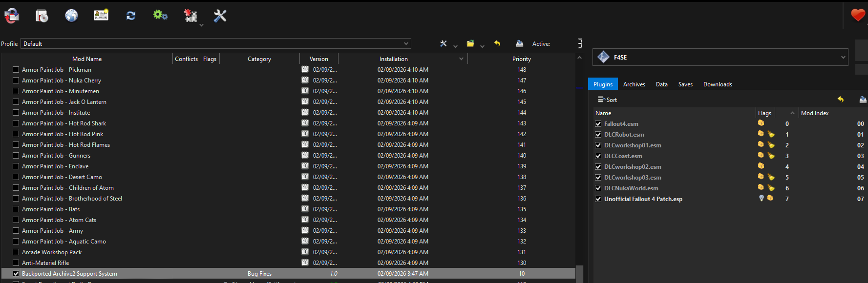Expand arrow beside mod list wrench icon

(455, 46)
